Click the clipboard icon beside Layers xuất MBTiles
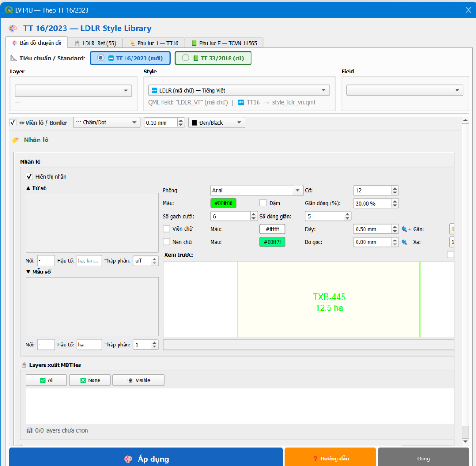The height and width of the screenshot is (466, 476). [24, 365]
